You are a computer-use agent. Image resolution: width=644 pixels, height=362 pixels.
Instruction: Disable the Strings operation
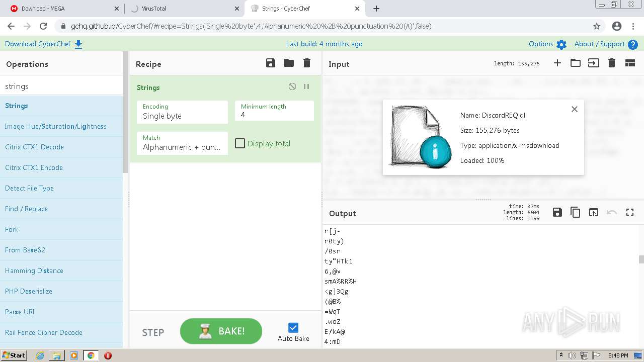tap(292, 86)
